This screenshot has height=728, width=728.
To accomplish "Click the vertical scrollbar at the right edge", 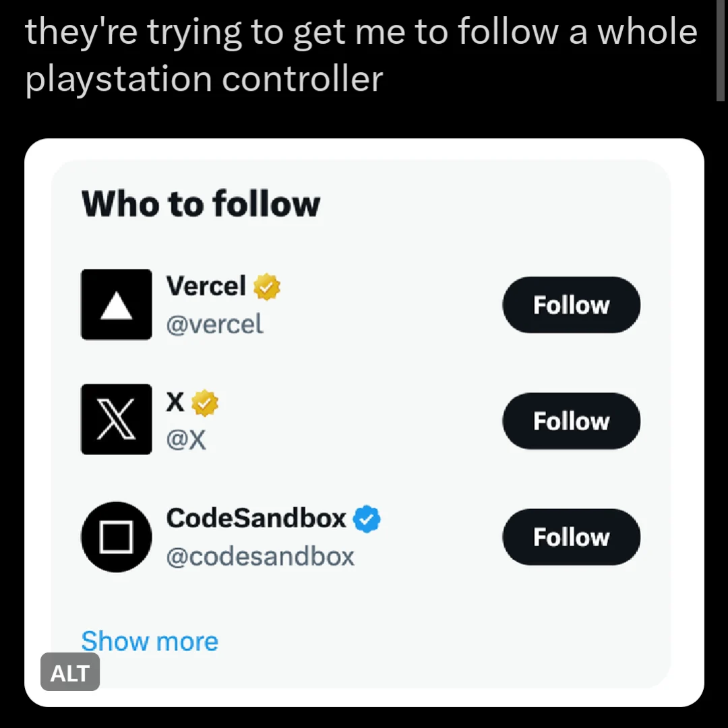I will click(721, 51).
